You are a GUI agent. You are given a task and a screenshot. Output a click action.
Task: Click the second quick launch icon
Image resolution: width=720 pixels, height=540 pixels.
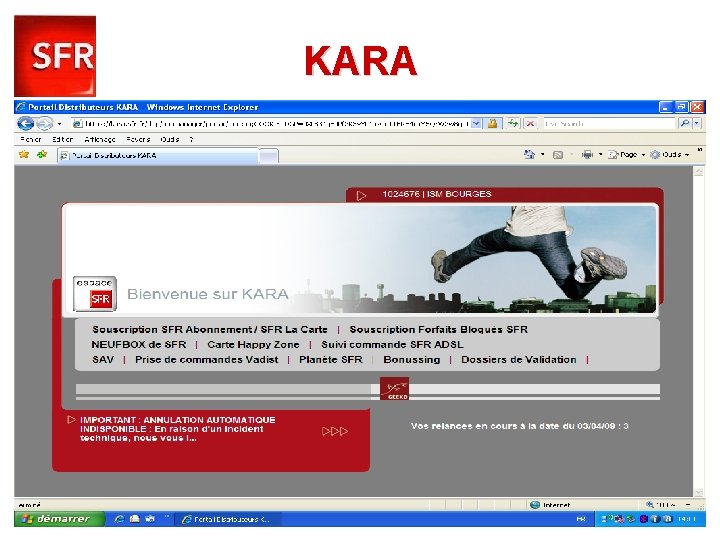click(x=135, y=519)
